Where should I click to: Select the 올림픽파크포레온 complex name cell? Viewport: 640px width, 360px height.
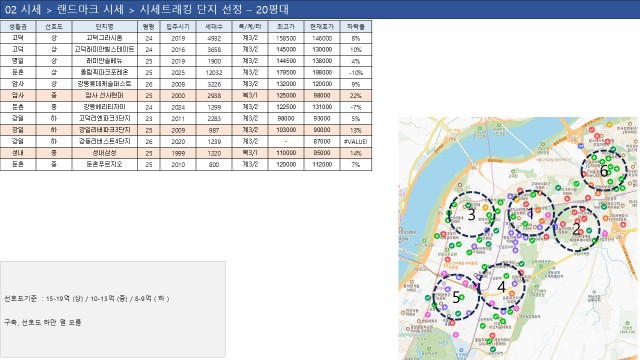[104, 72]
